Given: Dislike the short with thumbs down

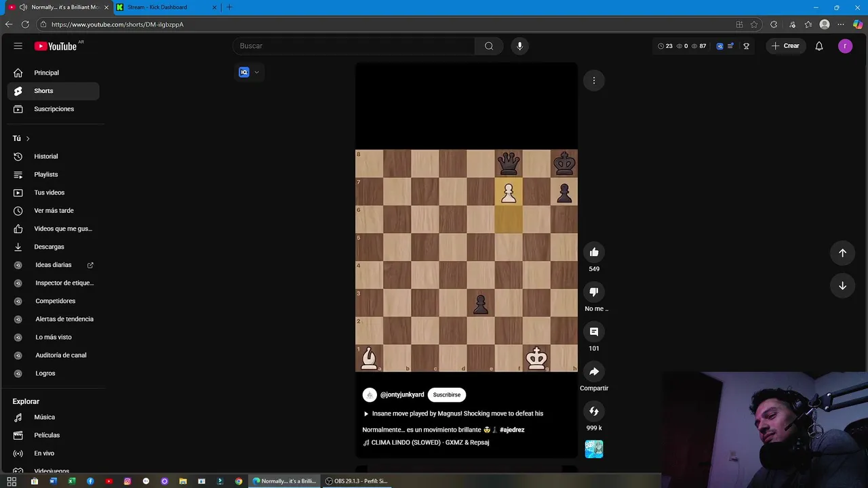Looking at the screenshot, I should click(x=594, y=292).
